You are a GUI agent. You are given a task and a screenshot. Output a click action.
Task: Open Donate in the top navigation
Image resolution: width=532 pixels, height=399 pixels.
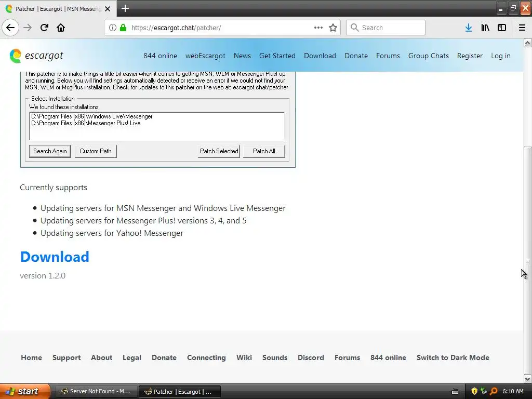click(x=356, y=56)
